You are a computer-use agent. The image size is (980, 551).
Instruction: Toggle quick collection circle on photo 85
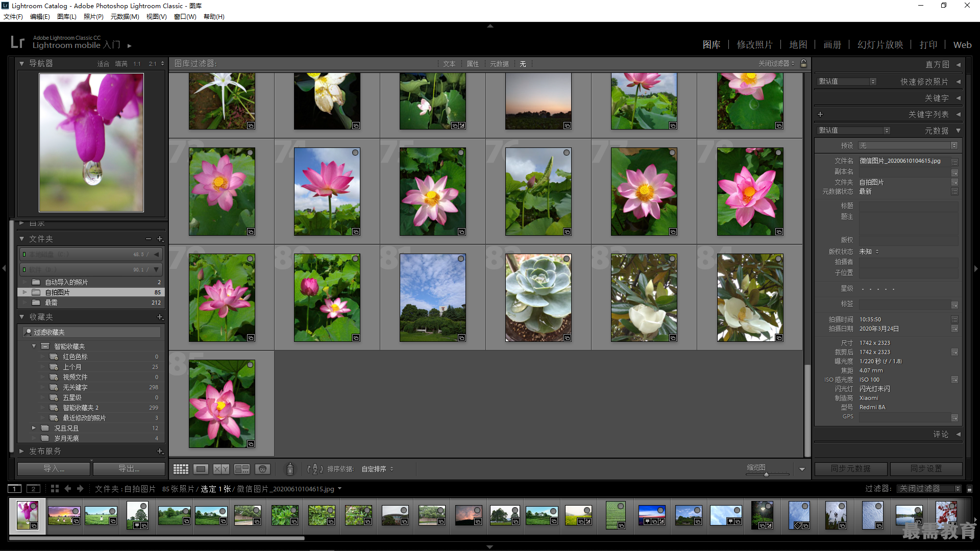[x=250, y=365]
